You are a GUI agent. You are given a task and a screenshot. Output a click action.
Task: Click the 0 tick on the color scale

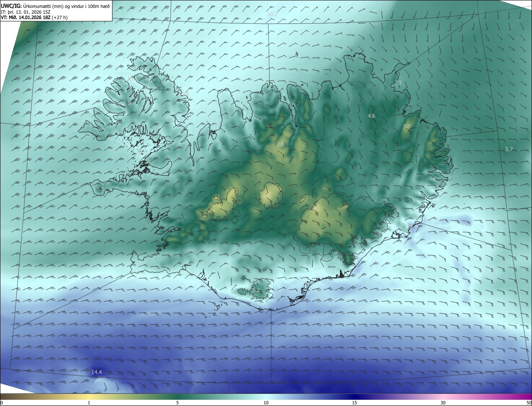pos(1,403)
